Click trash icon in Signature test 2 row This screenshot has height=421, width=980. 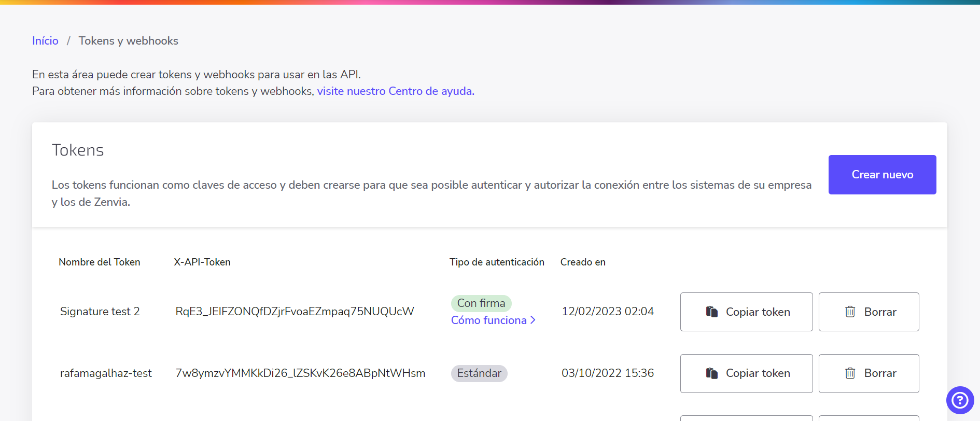point(850,312)
